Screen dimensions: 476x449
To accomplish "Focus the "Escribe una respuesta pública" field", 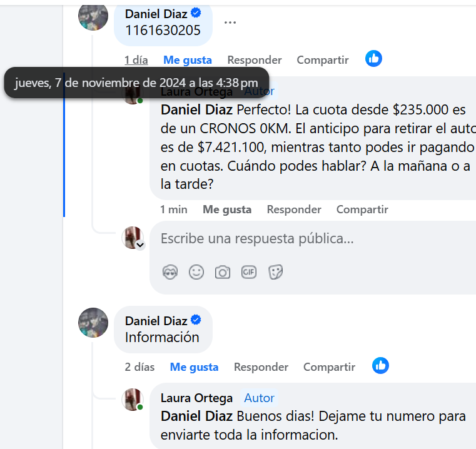I will 313,239.
